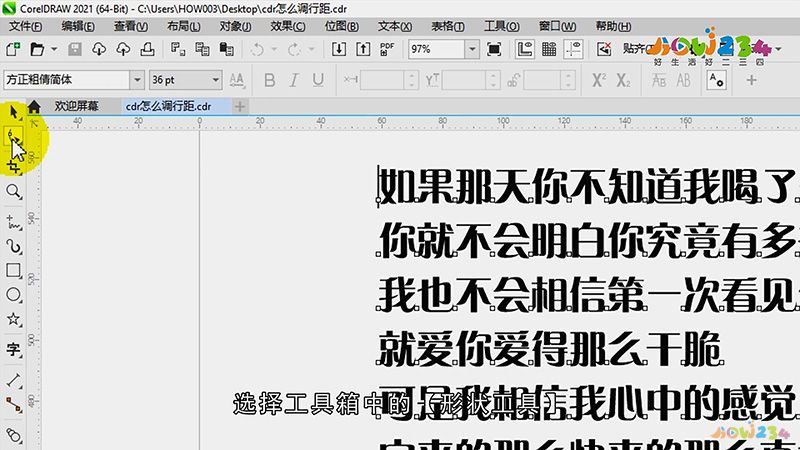The height and width of the screenshot is (450, 800).
Task: Open the 窗口(W) menu
Action: point(557,26)
